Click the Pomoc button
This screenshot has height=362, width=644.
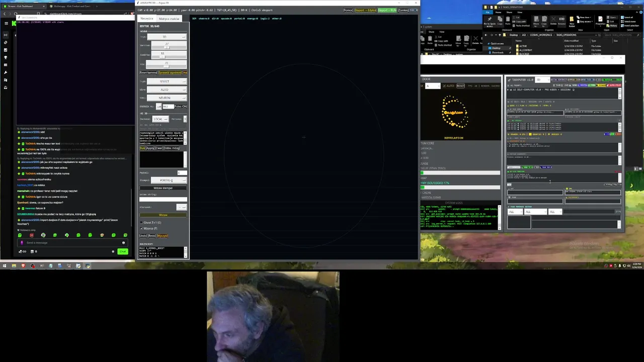click(348, 10)
